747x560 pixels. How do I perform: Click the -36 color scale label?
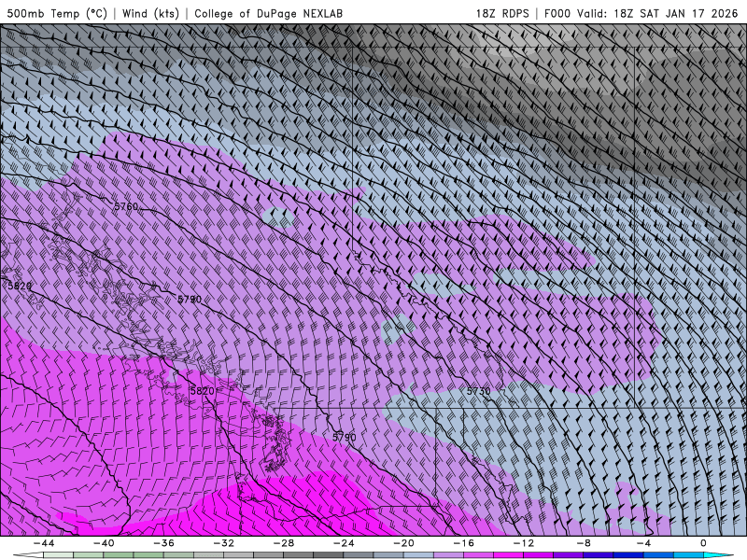pyautogui.click(x=164, y=543)
